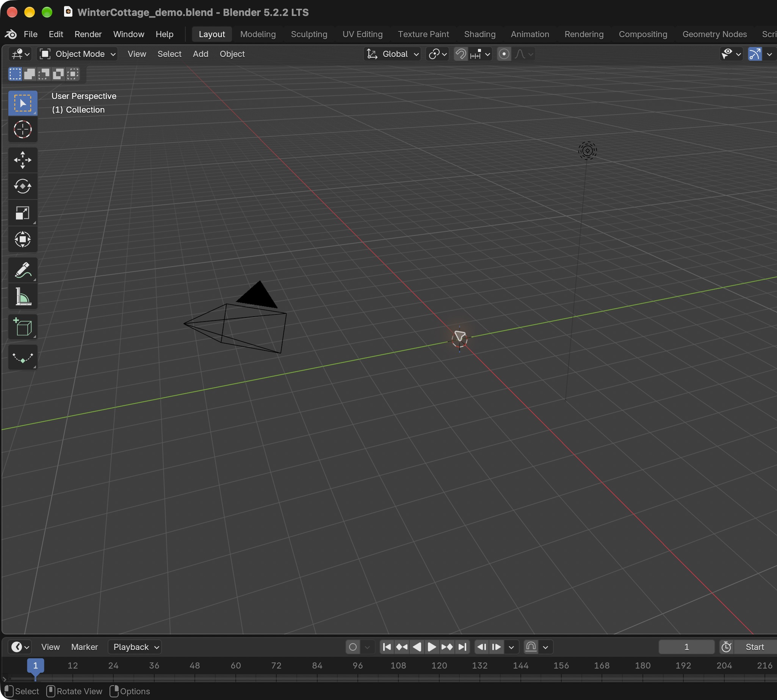777x700 pixels.
Task: Open the viewport Select menu
Action: [169, 54]
